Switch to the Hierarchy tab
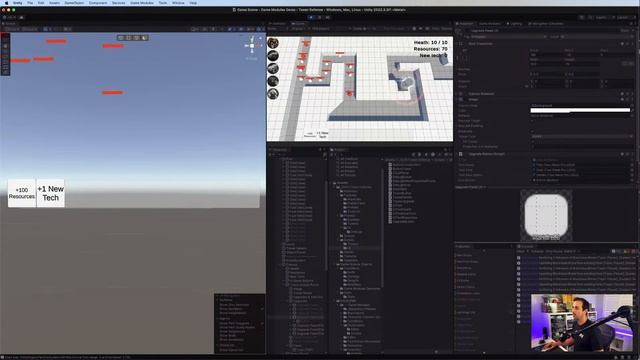 click(x=278, y=150)
